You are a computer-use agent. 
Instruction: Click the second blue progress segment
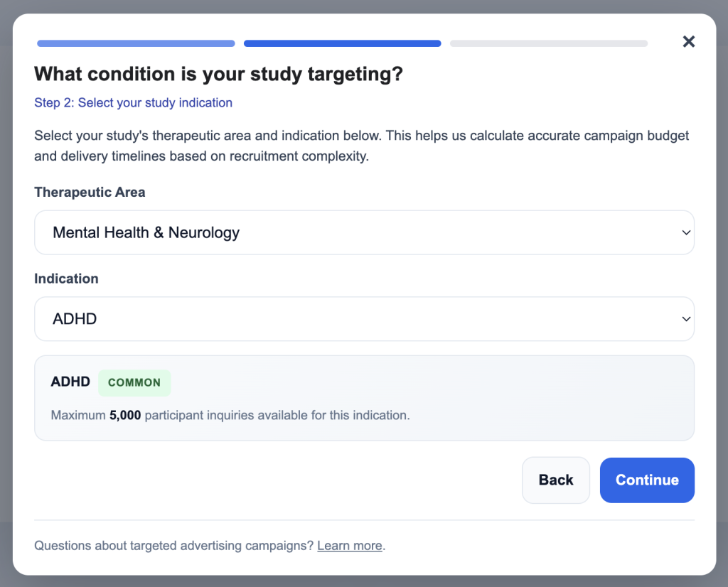point(342,43)
